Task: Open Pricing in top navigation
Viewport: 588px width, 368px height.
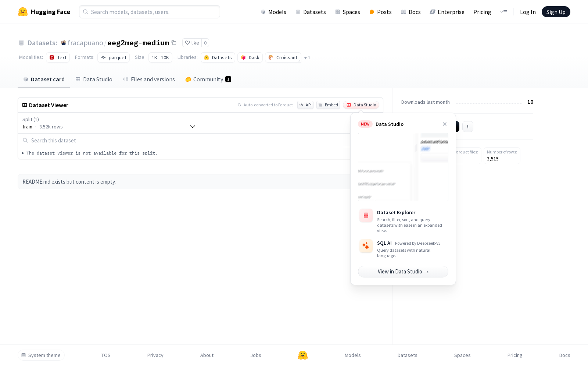Action: click(482, 12)
